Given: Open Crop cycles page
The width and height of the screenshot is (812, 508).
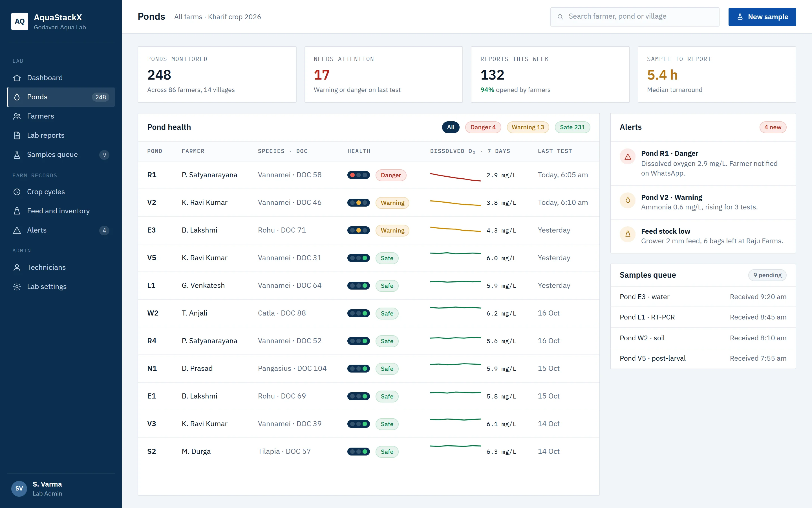Looking at the screenshot, I should click(x=61, y=192).
